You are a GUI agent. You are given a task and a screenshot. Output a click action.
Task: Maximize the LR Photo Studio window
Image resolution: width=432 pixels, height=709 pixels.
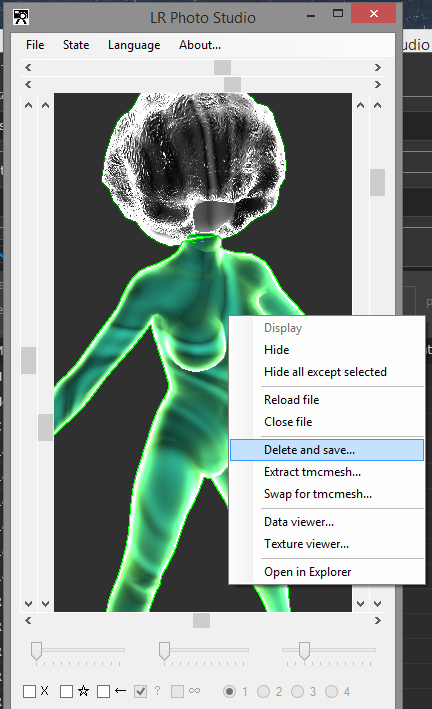coord(338,14)
